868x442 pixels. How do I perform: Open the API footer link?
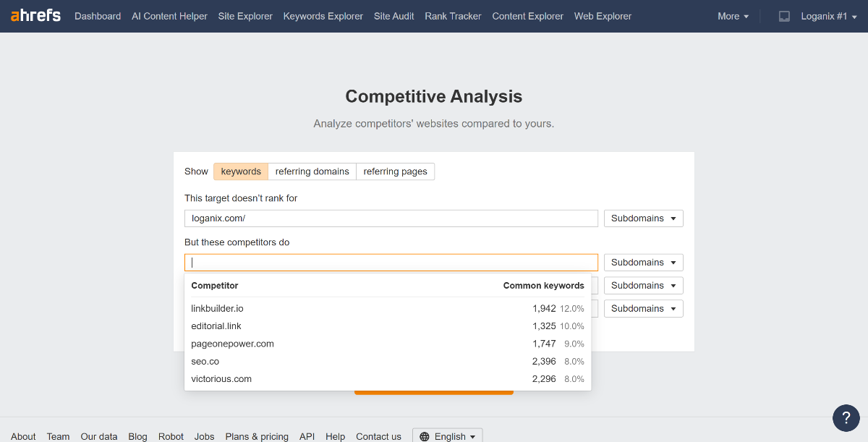coord(307,436)
